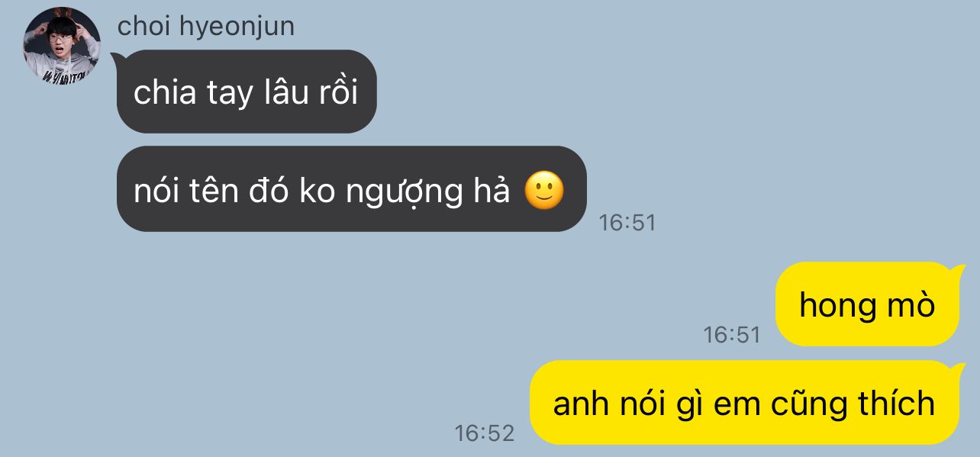Click the 16:51 timestamp beside the gray bubble
Viewport: 980px width, 457px height.
point(627,223)
